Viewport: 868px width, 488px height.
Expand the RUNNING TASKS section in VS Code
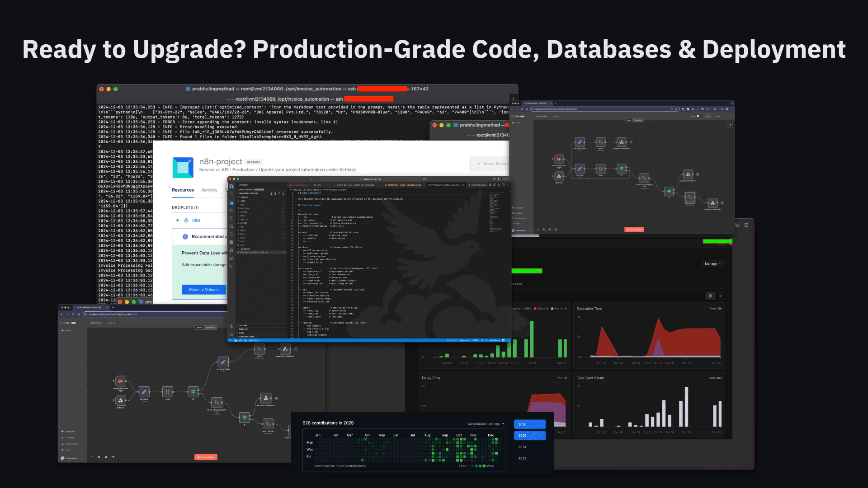click(261, 337)
